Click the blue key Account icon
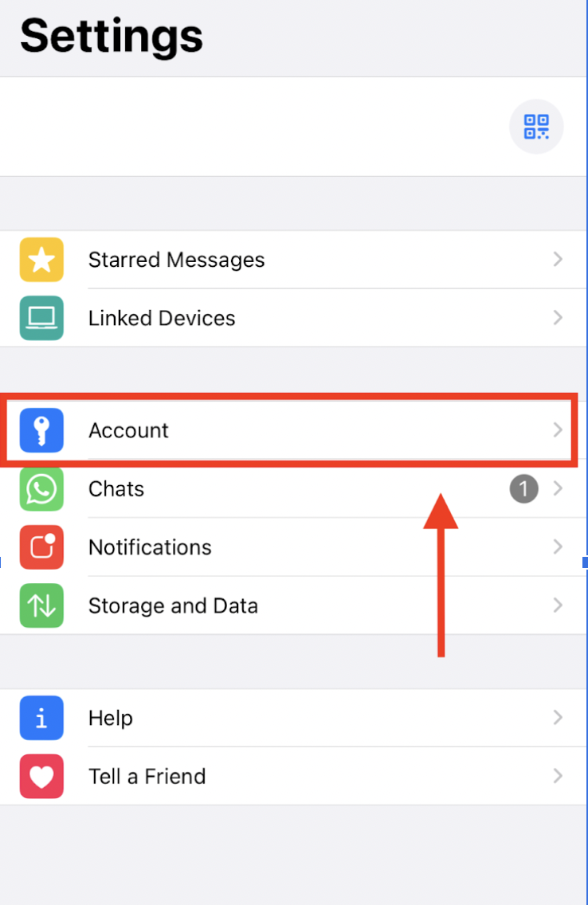 point(41,430)
